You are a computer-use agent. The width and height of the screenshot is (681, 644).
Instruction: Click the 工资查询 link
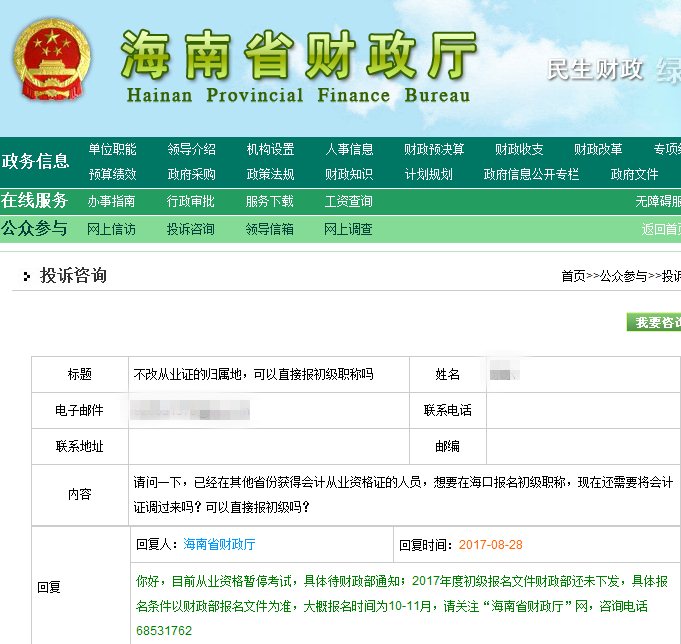348,201
